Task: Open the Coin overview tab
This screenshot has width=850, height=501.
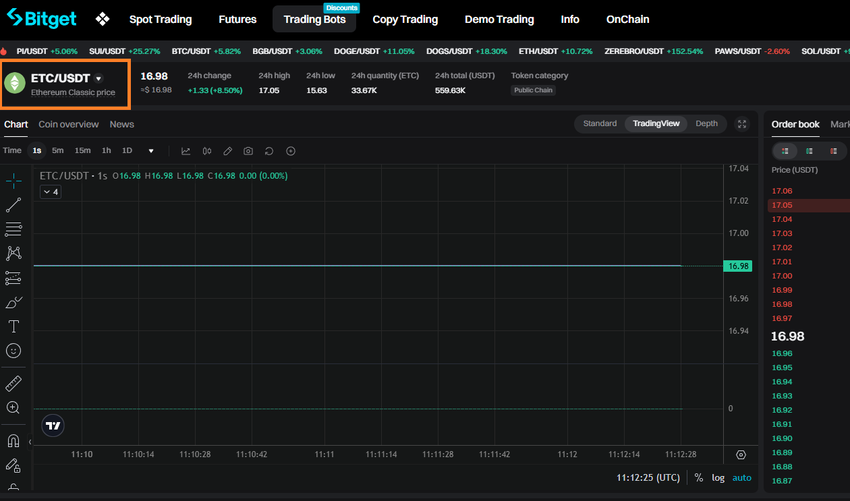Action: coord(68,124)
